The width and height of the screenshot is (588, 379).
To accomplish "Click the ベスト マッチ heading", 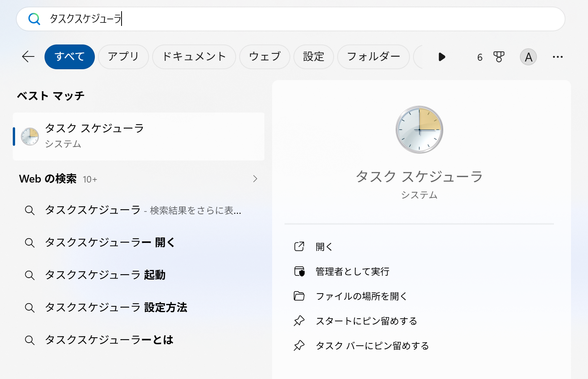I will (51, 96).
